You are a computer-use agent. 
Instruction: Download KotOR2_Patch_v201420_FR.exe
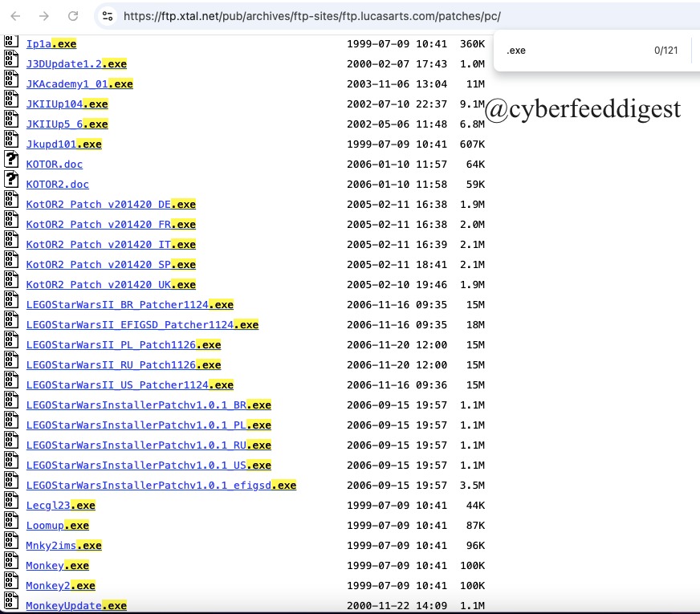[111, 225]
